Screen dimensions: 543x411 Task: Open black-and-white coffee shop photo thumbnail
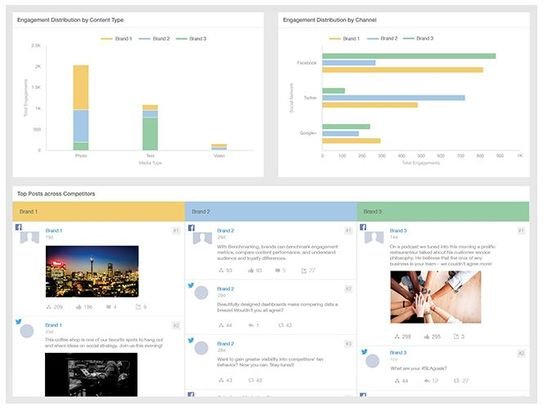click(x=91, y=375)
